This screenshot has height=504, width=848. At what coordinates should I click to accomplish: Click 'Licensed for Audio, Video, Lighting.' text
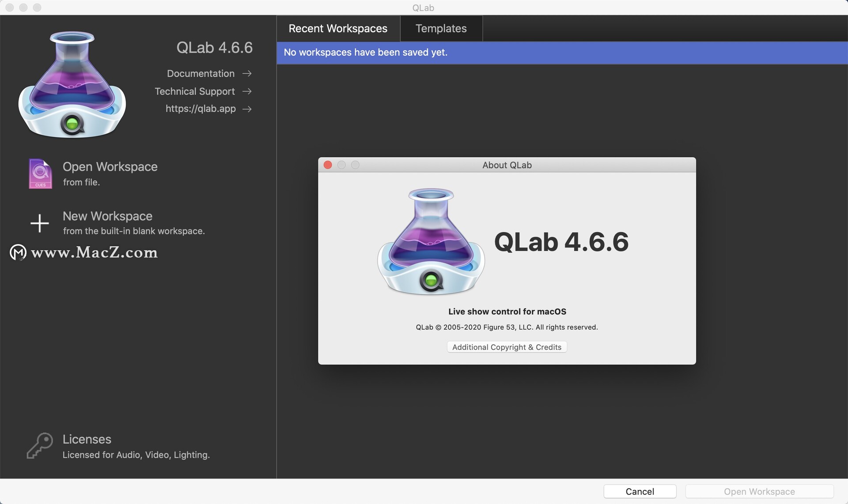click(x=136, y=455)
